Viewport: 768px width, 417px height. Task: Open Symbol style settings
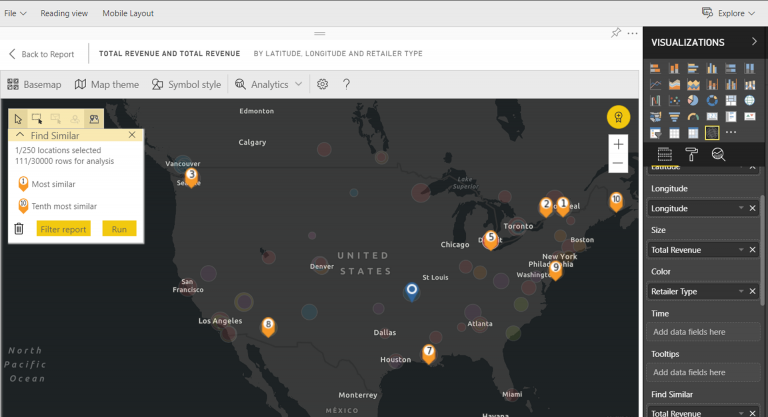point(186,84)
